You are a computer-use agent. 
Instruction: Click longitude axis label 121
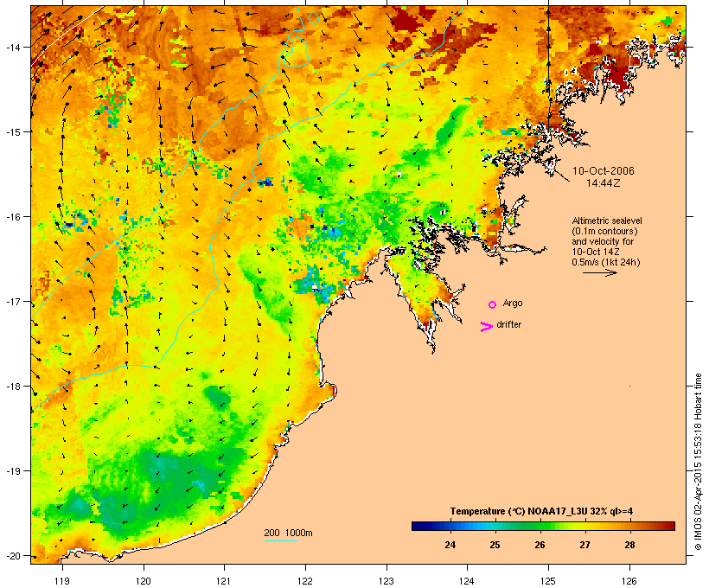click(x=224, y=581)
